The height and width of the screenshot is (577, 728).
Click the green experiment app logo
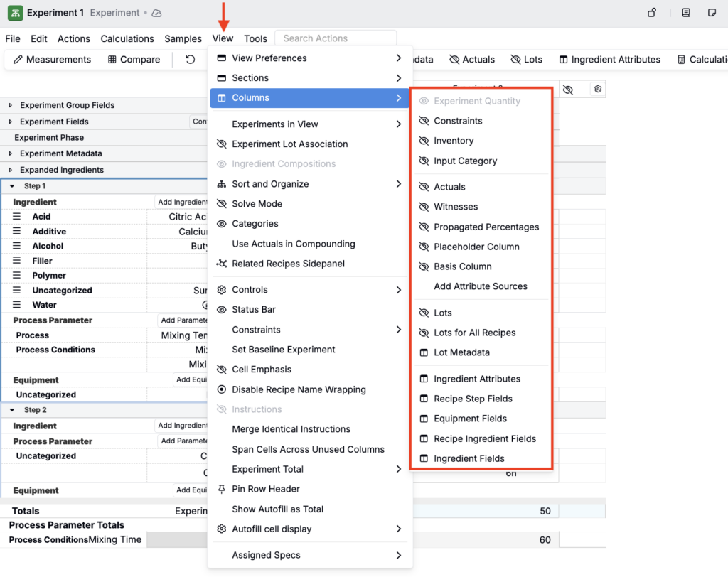click(15, 13)
